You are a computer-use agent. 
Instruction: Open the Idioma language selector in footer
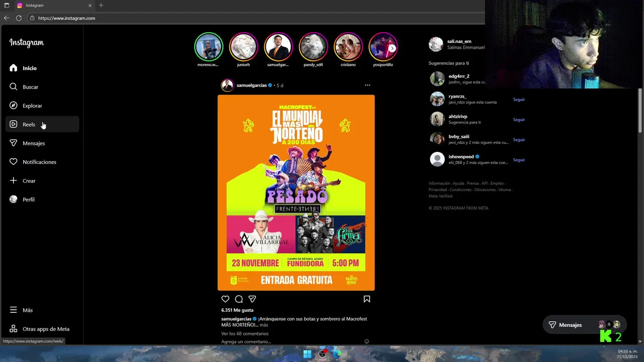pos(505,190)
